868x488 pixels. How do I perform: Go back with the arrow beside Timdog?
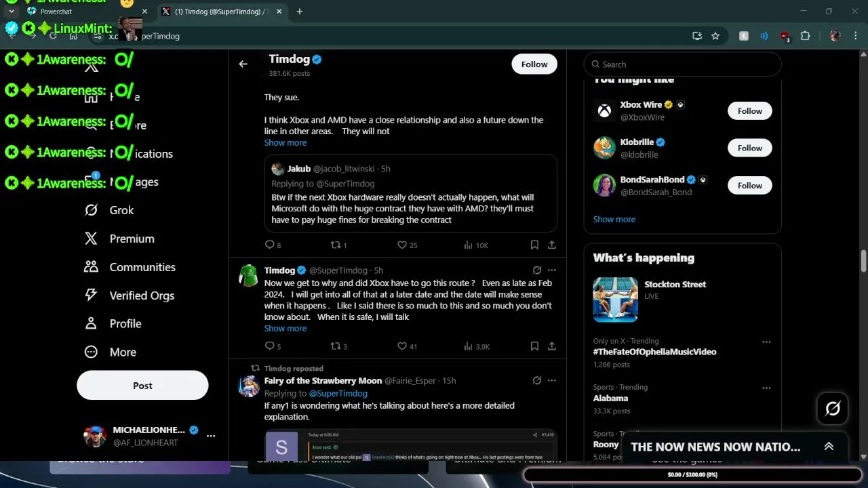pyautogui.click(x=243, y=64)
